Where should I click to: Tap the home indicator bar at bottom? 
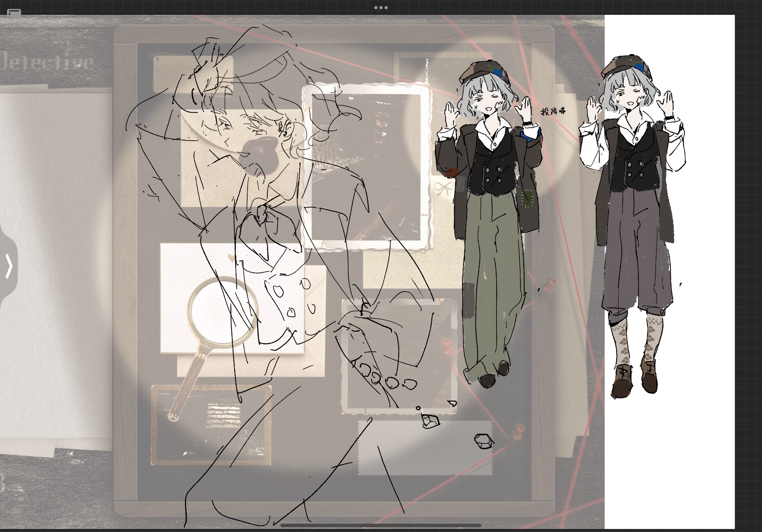click(381, 525)
